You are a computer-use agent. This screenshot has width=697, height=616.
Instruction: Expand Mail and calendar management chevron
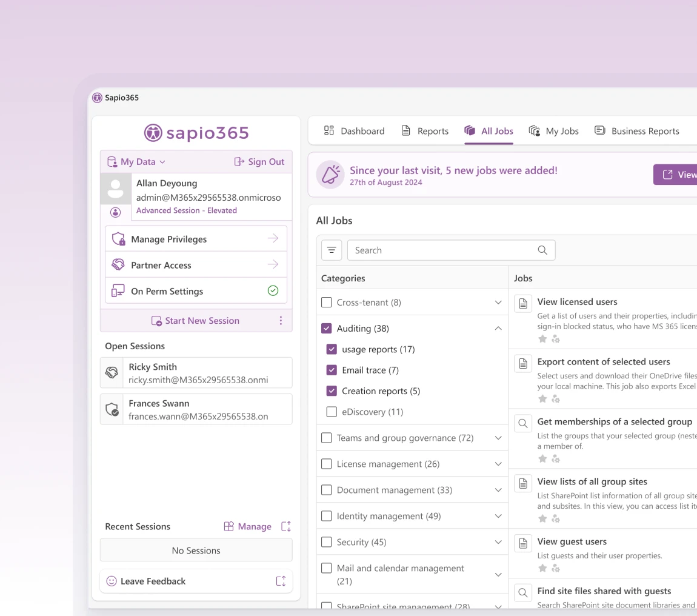click(498, 575)
